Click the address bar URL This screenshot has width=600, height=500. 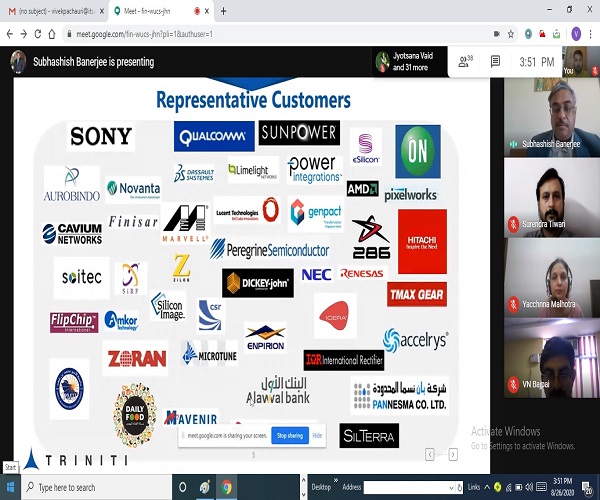tap(144, 34)
